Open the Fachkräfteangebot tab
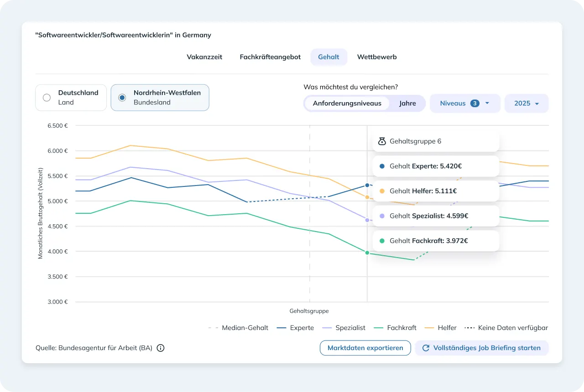The image size is (584, 392). pyautogui.click(x=270, y=57)
